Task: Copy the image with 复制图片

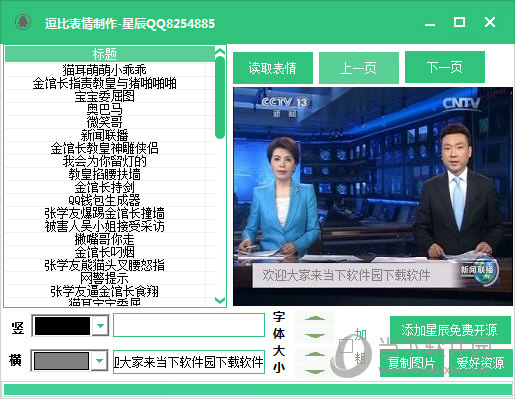Action: click(412, 363)
